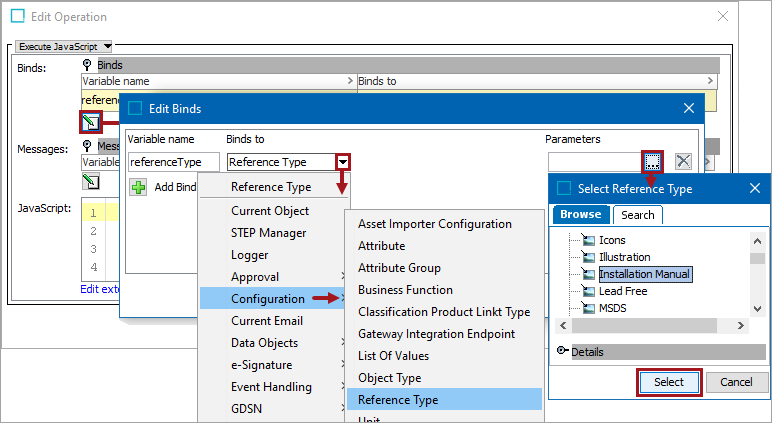Open the Event Handling submenu
The image size is (772, 423).
click(272, 387)
